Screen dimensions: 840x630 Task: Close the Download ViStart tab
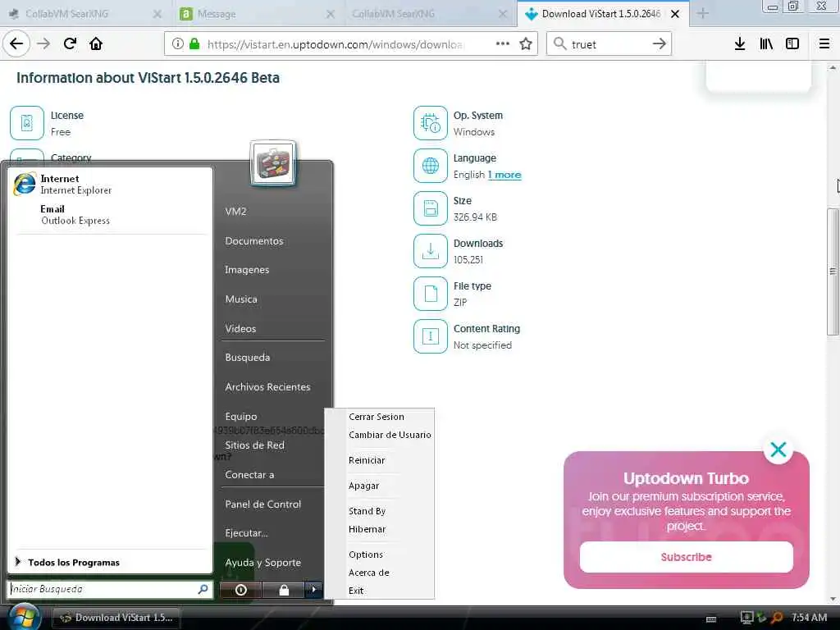pos(676,14)
